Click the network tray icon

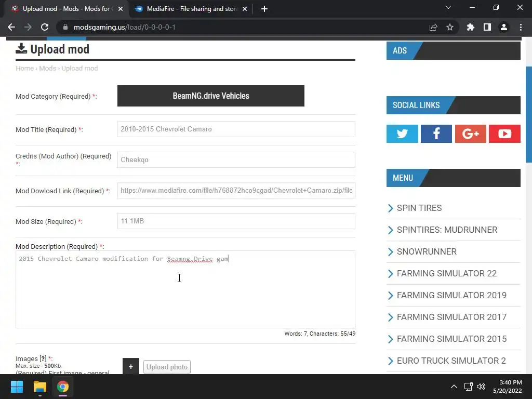(x=469, y=387)
